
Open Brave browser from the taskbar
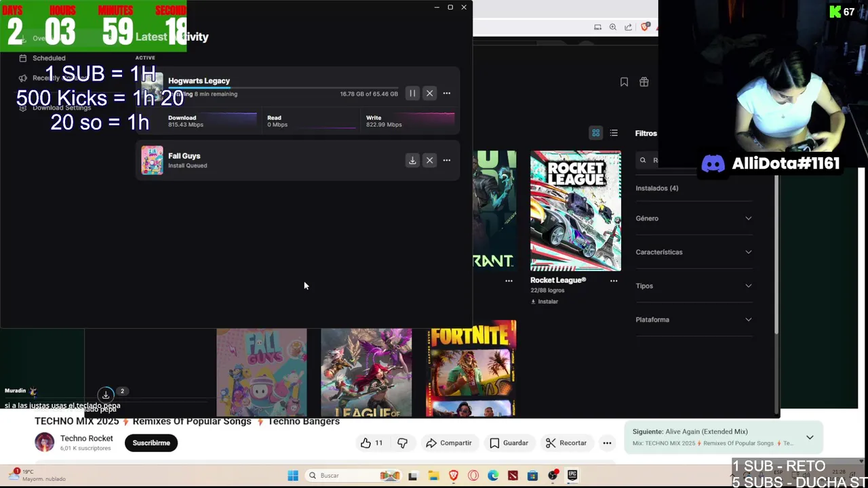click(453, 476)
